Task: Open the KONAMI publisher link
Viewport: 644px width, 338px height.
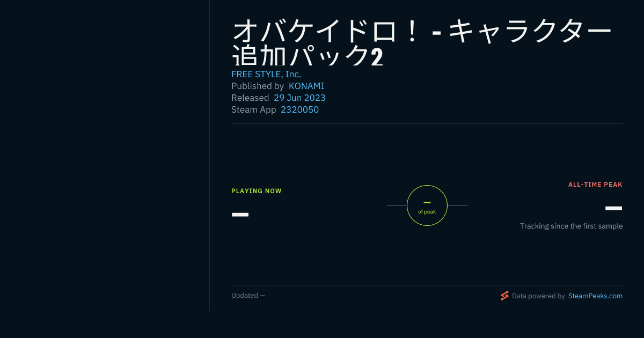Action: click(x=306, y=86)
